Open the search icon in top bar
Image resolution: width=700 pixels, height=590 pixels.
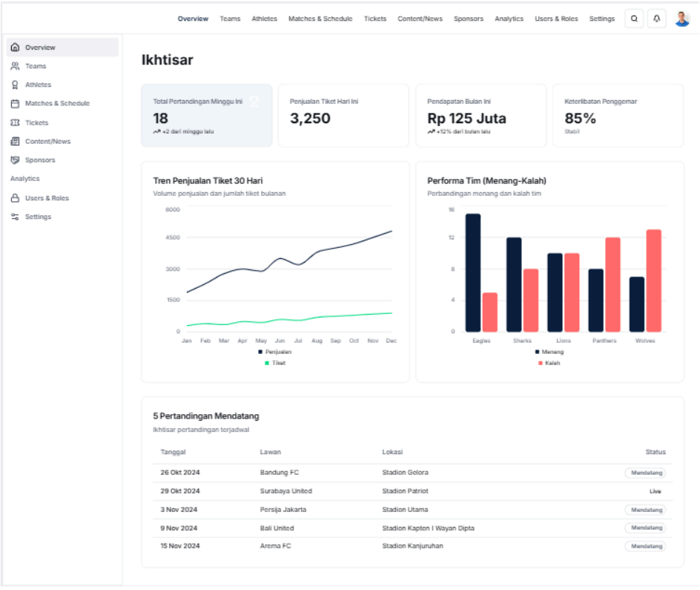[x=634, y=19]
